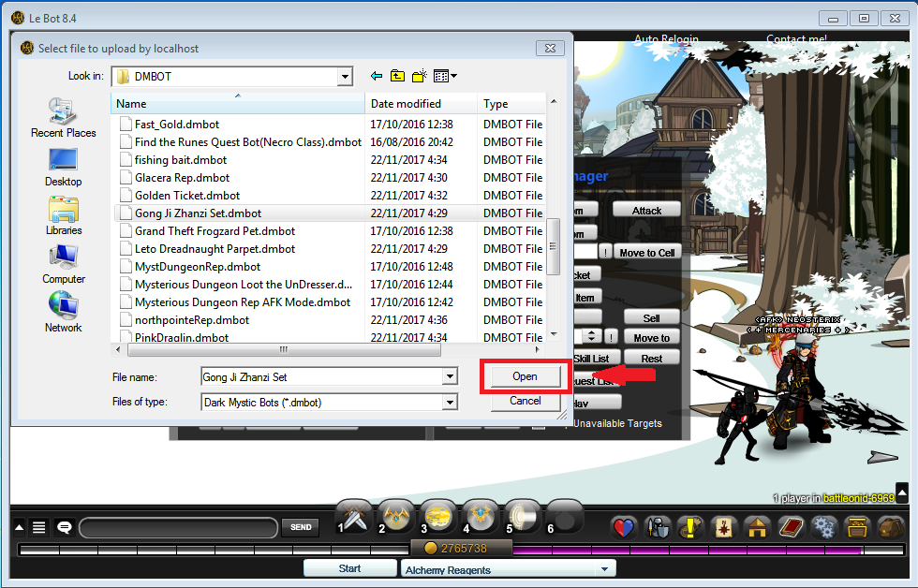Open the Contact me! menu
Viewport: 918px width, 588px height.
[x=796, y=39]
